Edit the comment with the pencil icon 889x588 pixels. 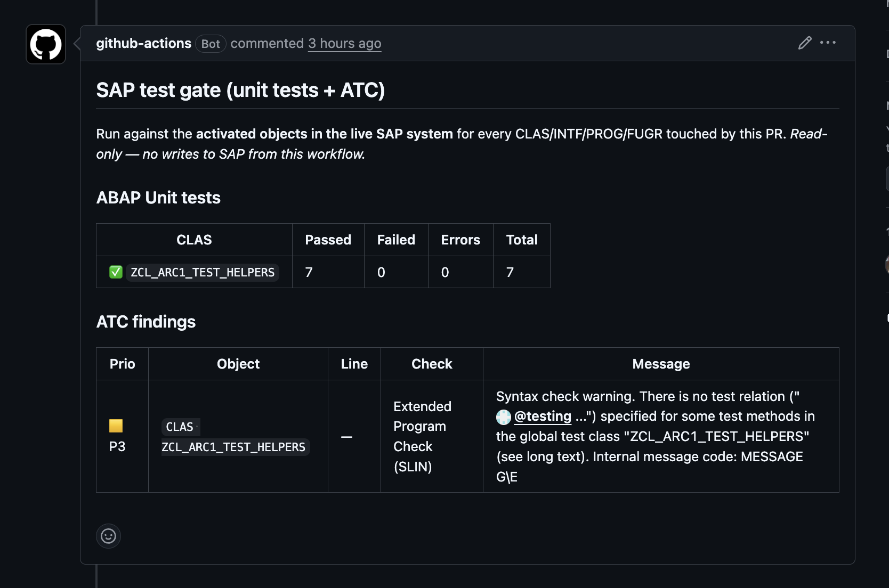805,43
